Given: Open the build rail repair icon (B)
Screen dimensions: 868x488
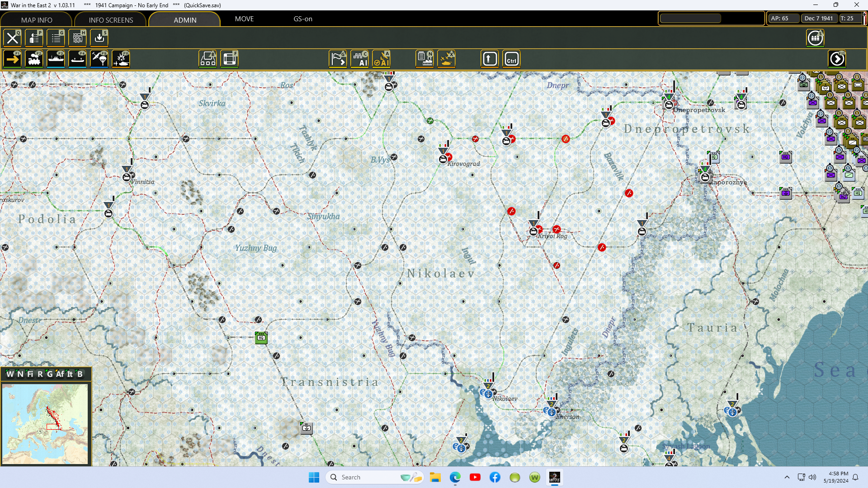Looking at the screenshot, I should [208, 59].
